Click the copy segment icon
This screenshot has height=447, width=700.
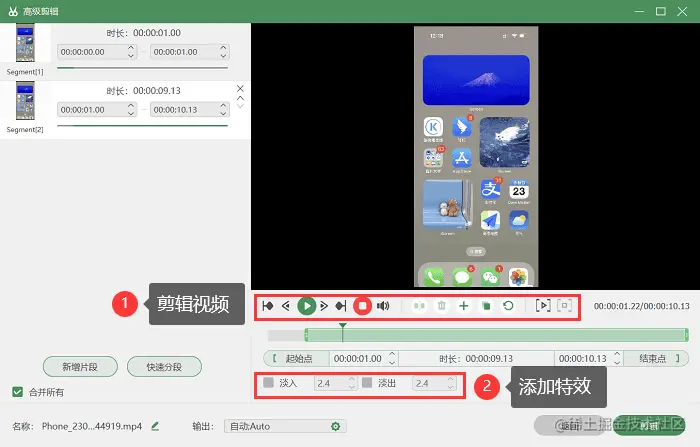coord(486,306)
